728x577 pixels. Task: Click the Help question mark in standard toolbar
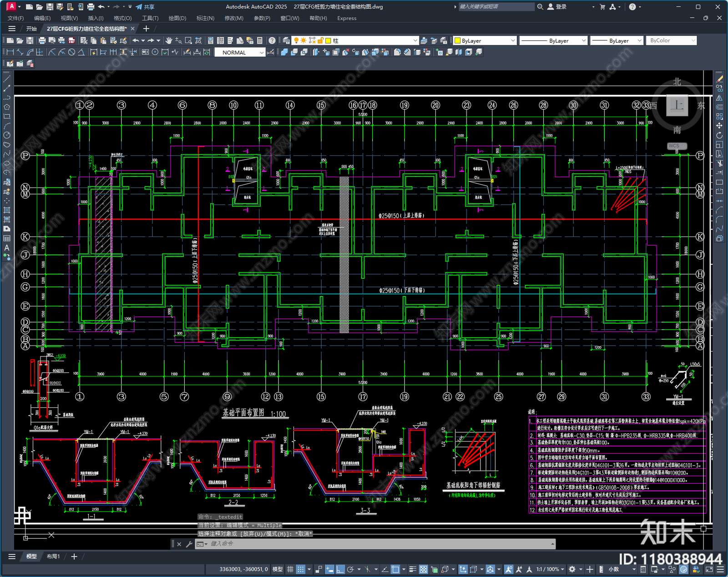pos(272,40)
